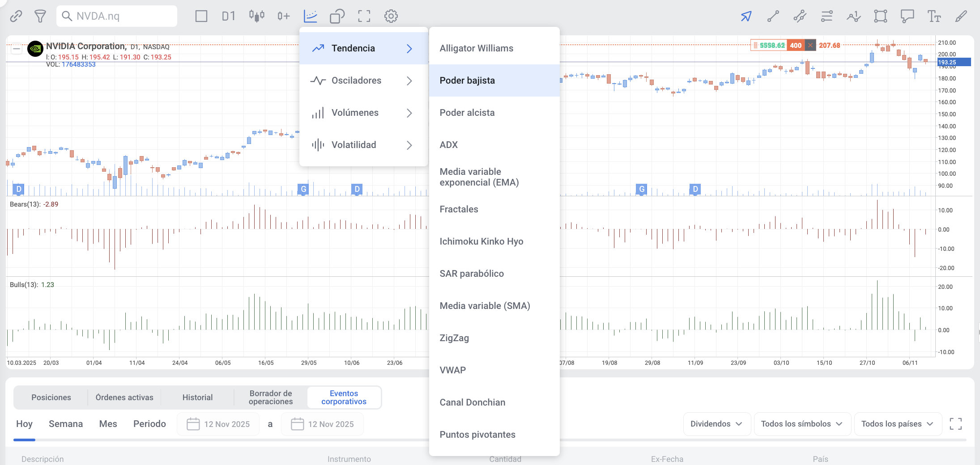Select the trend line drawing tool
The width and height of the screenshot is (980, 465).
[x=773, y=17]
